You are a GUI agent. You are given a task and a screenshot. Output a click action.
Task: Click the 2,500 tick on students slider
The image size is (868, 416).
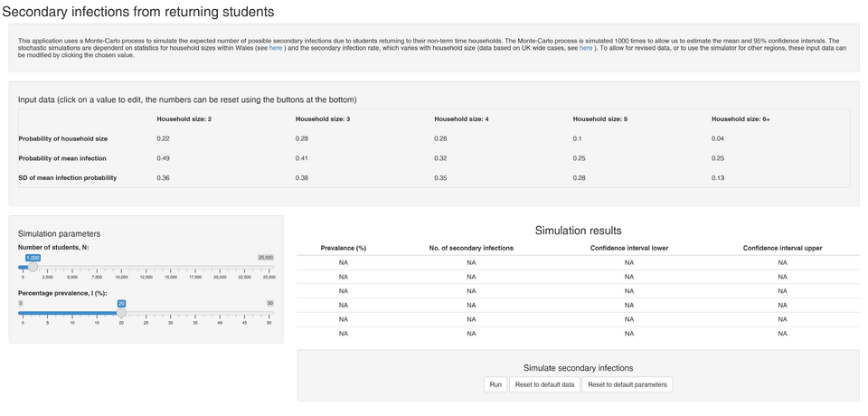tap(48, 277)
